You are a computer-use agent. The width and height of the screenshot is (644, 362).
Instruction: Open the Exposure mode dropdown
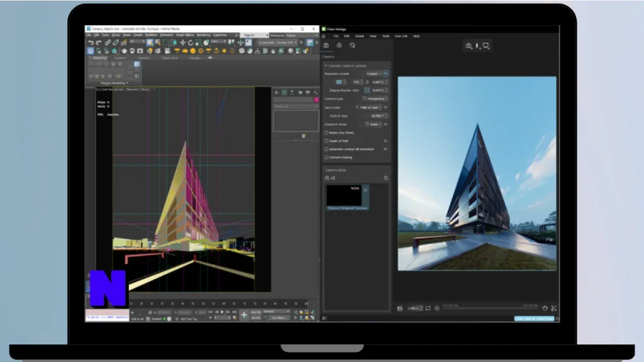pyautogui.click(x=374, y=124)
